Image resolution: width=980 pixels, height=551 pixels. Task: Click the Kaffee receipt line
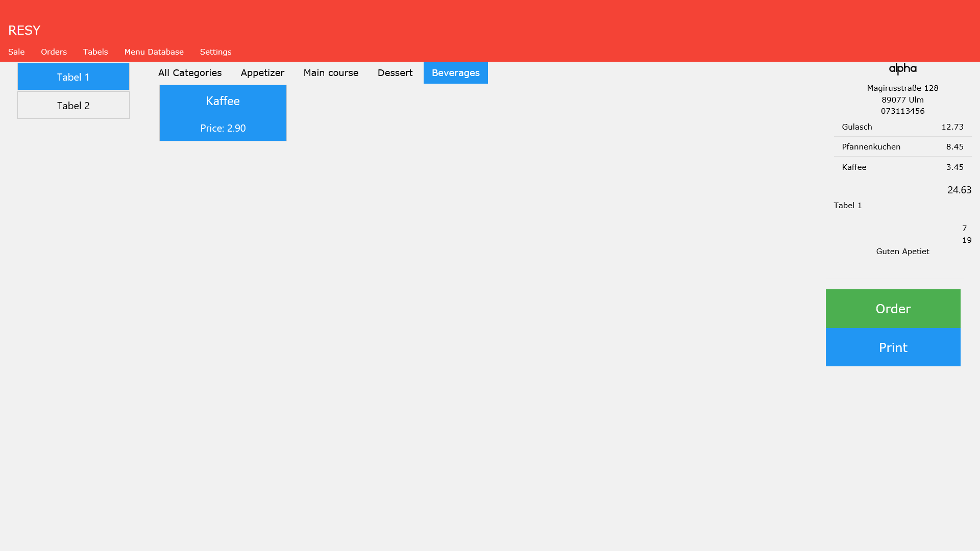coord(902,167)
